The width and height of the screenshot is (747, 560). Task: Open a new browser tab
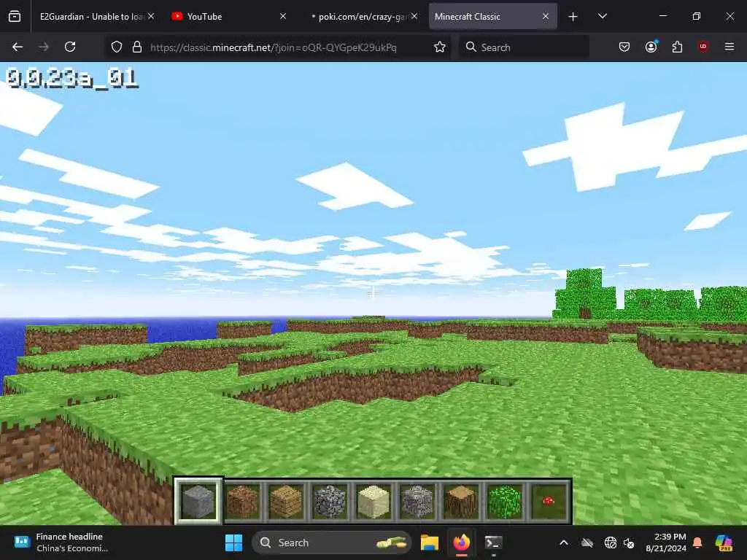pos(573,17)
